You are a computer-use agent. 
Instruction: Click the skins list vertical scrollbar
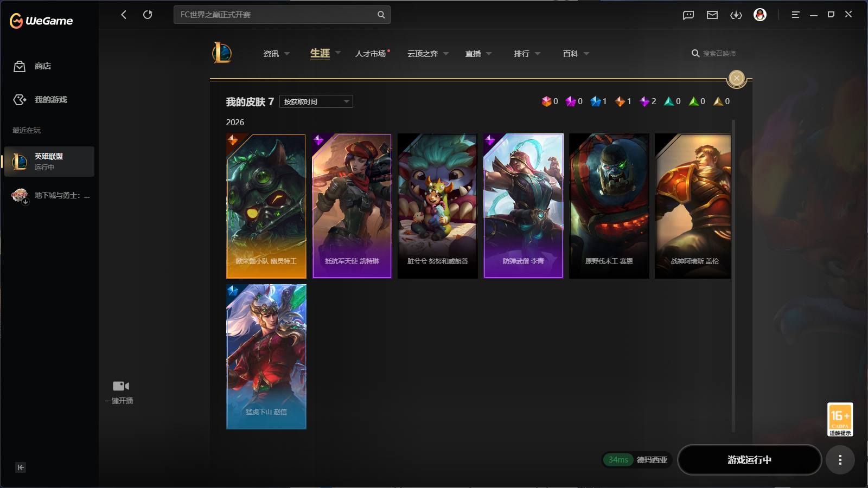tap(733, 277)
